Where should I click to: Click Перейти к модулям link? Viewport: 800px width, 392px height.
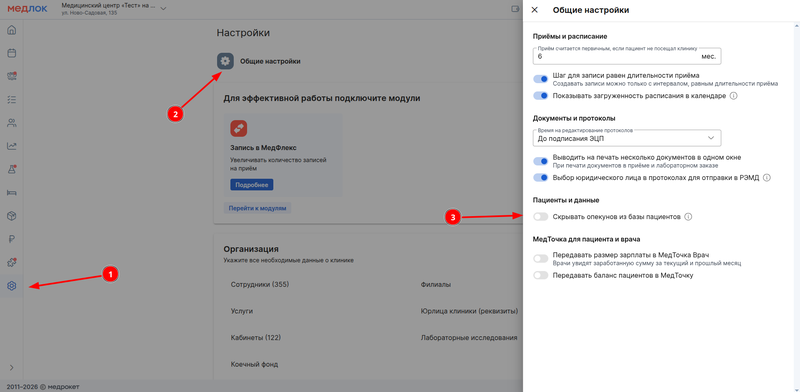click(258, 208)
